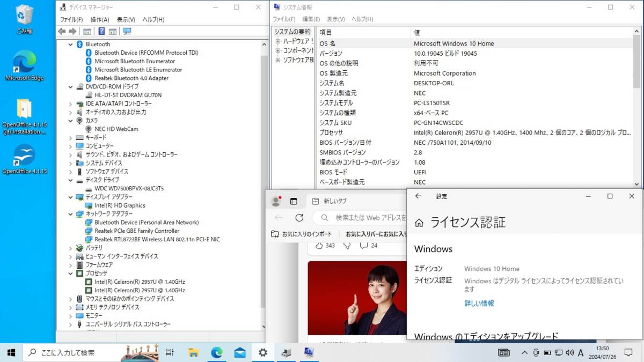The image size is (644, 362).
Task: Select the システムモデル row showing PC-LS150TSR
Action: pos(474,103)
